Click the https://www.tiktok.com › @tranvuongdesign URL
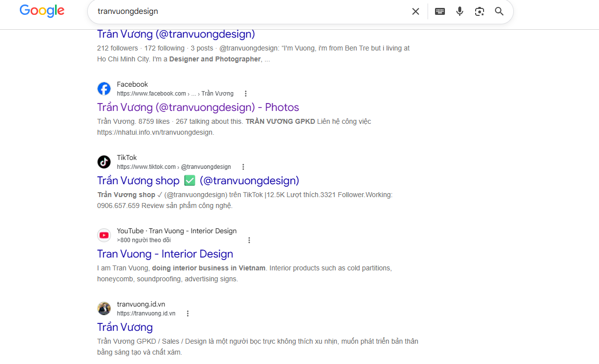Image resolution: width=599 pixels, height=364 pixels. 174,167
